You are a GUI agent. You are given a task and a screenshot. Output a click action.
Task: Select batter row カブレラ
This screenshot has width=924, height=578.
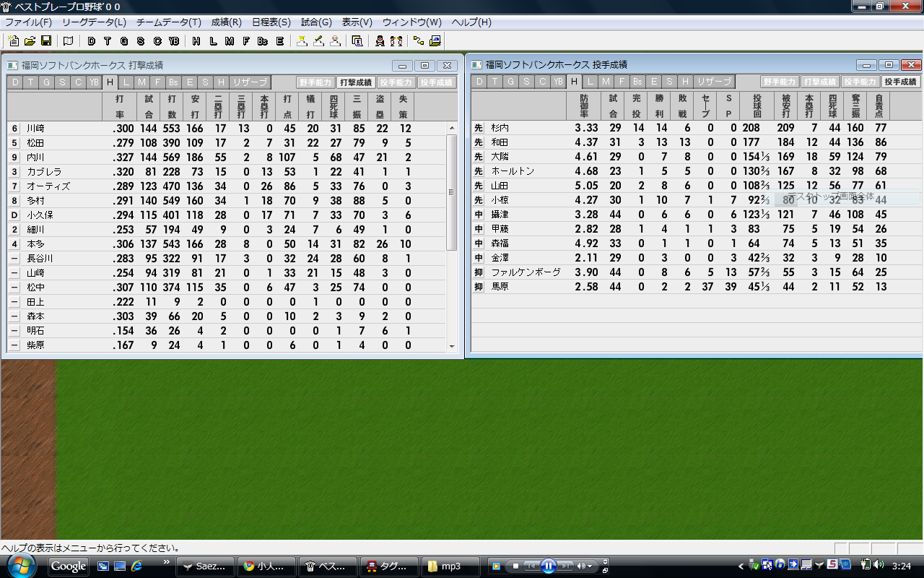[x=227, y=171]
